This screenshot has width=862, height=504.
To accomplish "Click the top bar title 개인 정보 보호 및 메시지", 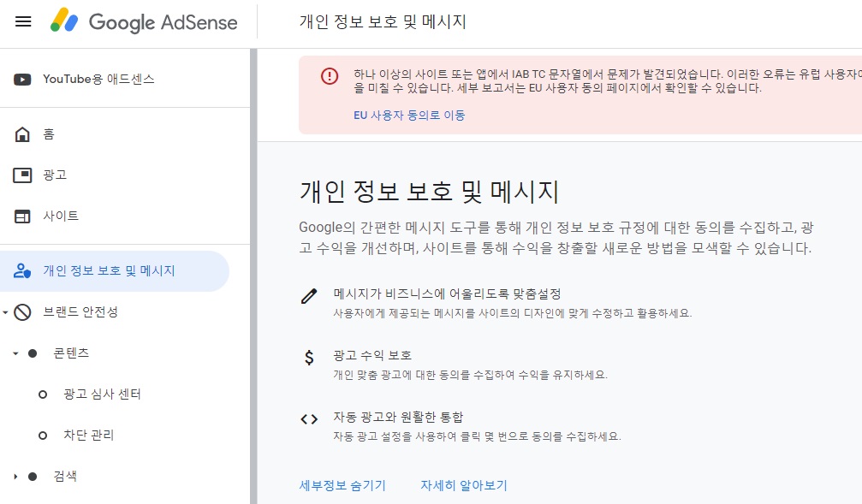I will tap(383, 21).
